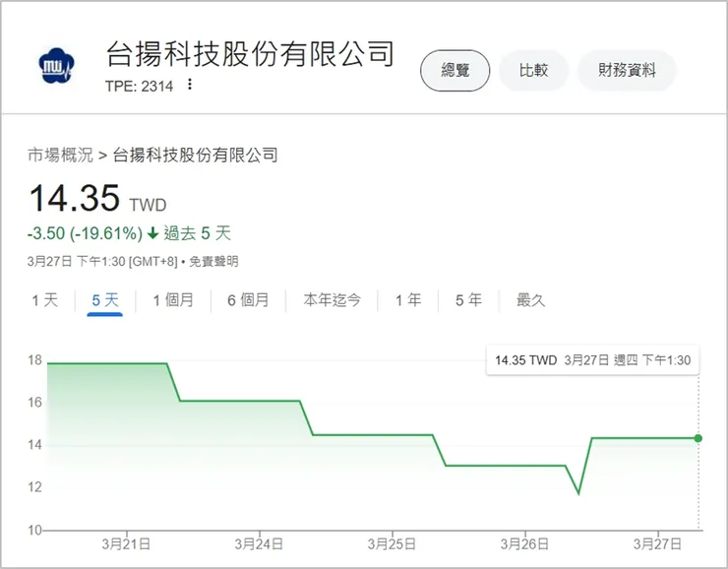The image size is (728, 569).
Task: Click the 過去 5 天 label
Action: coord(197,233)
